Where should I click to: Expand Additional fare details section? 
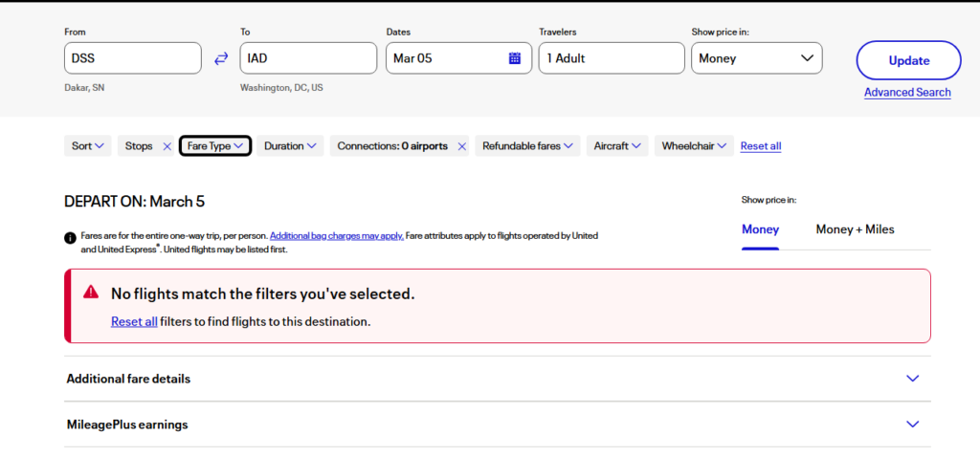(497, 379)
